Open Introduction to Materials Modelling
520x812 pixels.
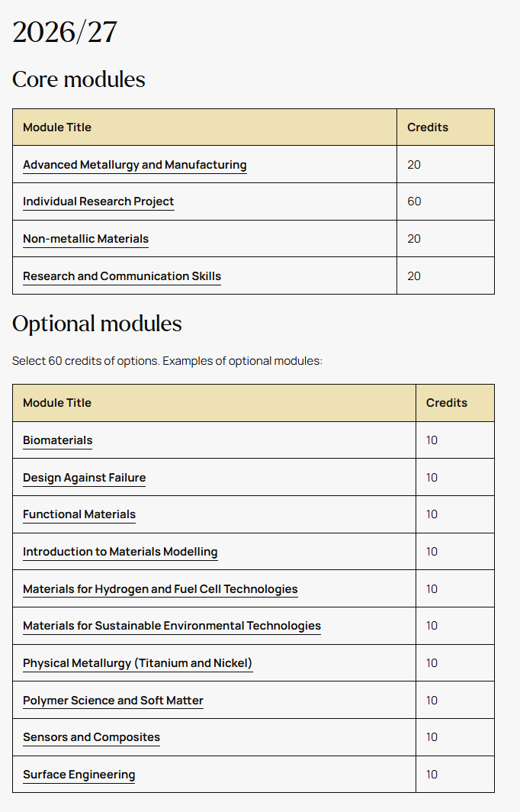(x=120, y=552)
